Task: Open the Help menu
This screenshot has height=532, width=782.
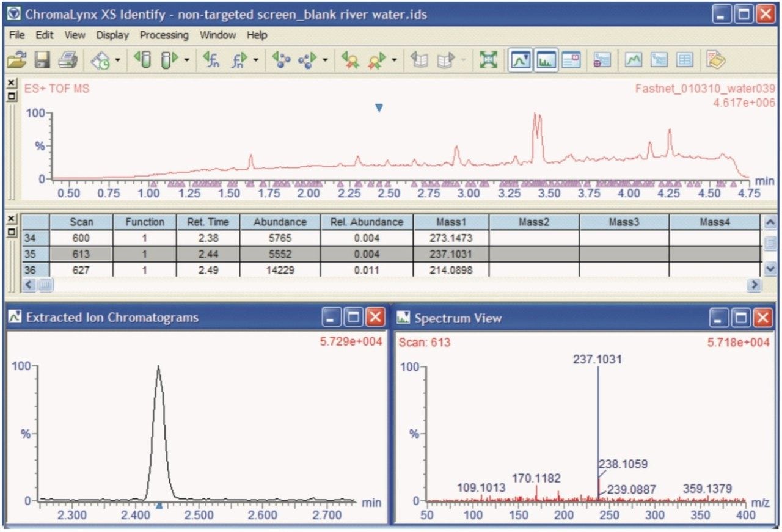Action: pyautogui.click(x=257, y=35)
